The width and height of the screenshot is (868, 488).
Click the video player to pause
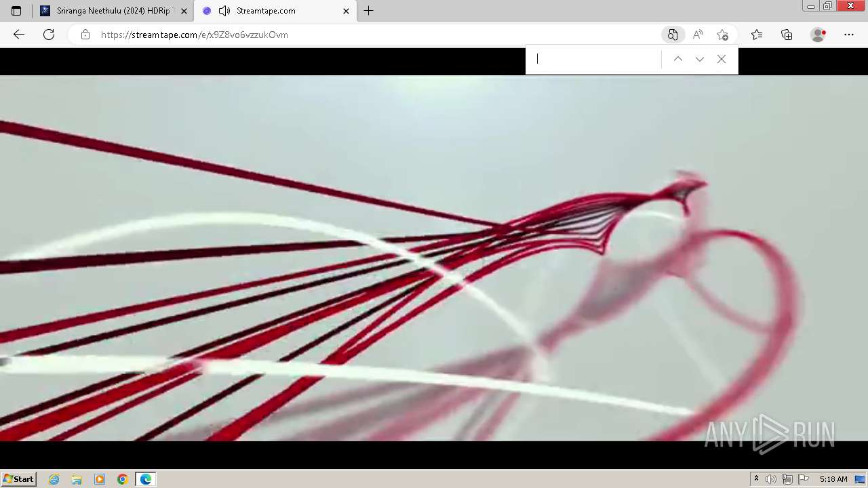coord(434,258)
